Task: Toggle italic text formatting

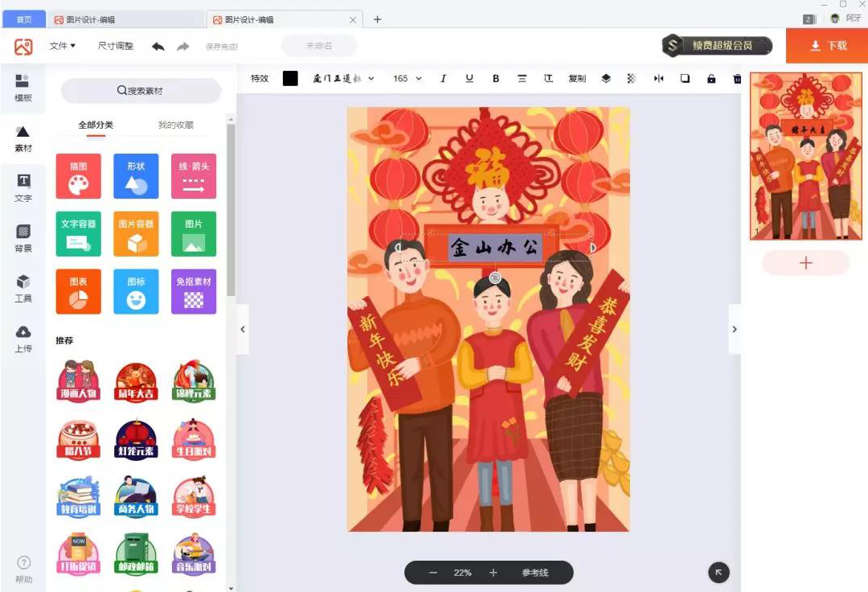Action: (x=443, y=79)
